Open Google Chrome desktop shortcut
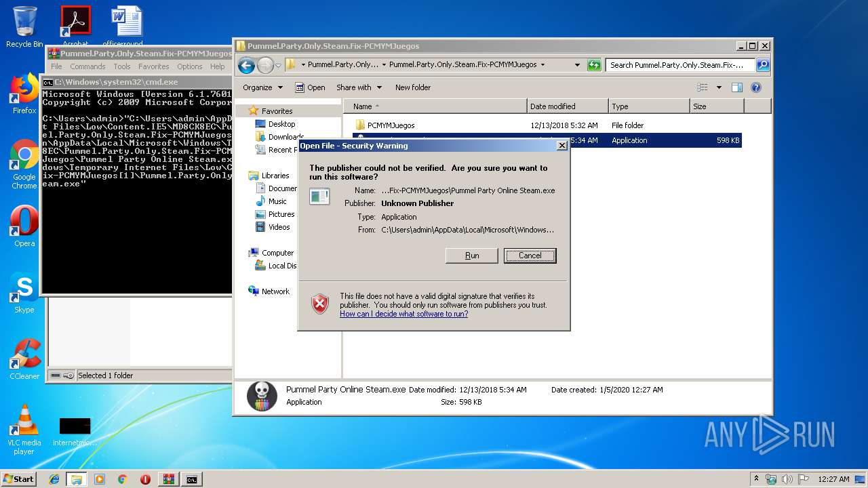This screenshot has width=868, height=488. pyautogui.click(x=24, y=164)
